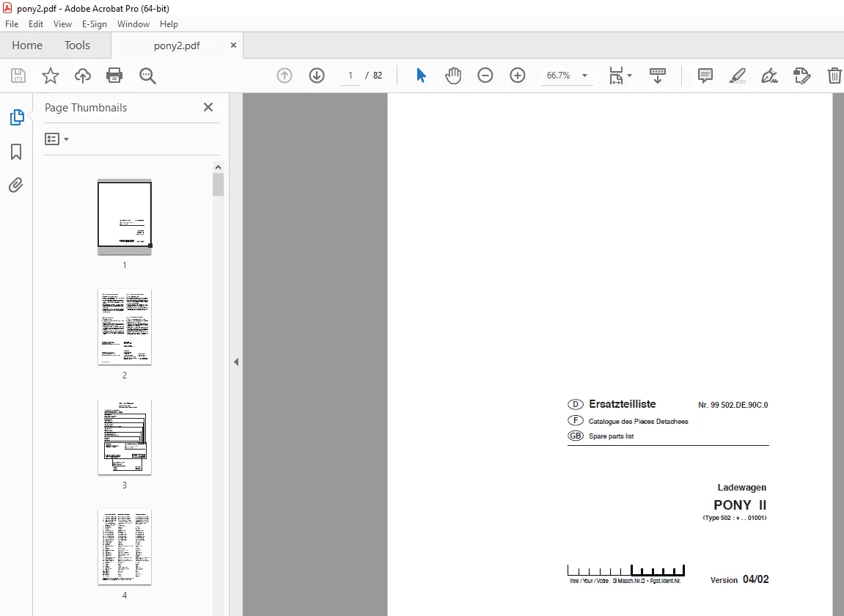Open the View menu
This screenshot has height=616, width=844.
(62, 24)
